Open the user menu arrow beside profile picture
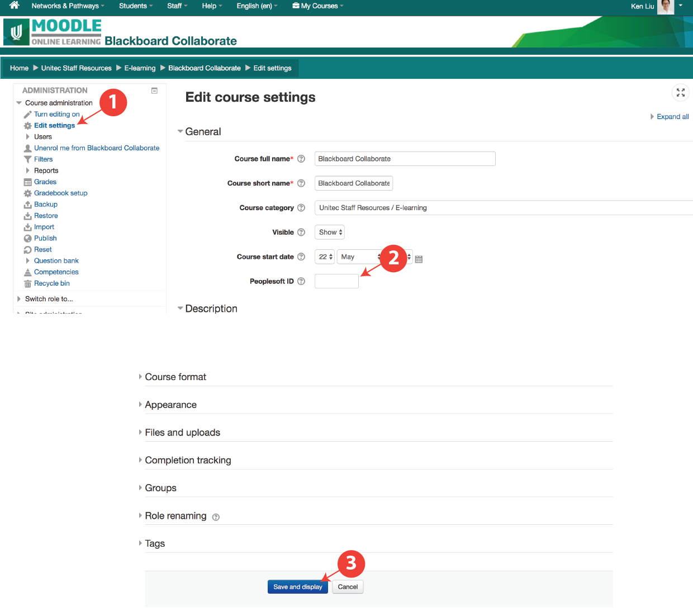Viewport: 693px width, 616px height. (x=681, y=6)
